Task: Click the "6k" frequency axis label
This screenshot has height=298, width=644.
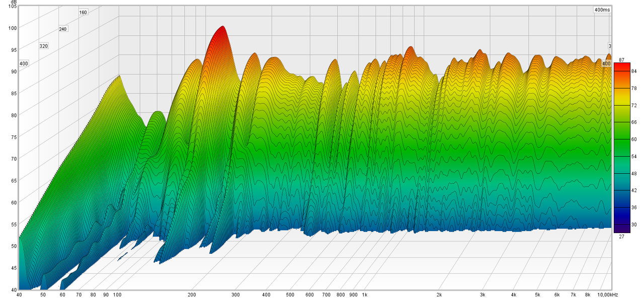Action: (x=557, y=294)
